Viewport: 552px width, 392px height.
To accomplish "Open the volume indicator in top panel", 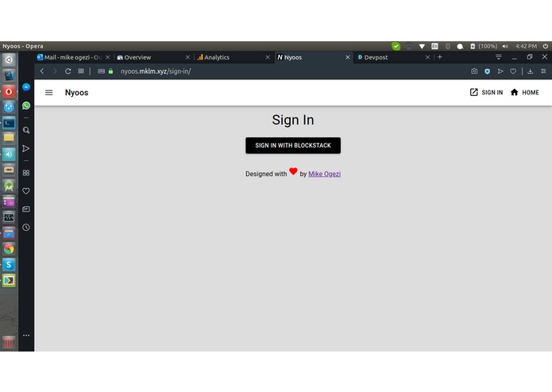I will coord(505,46).
